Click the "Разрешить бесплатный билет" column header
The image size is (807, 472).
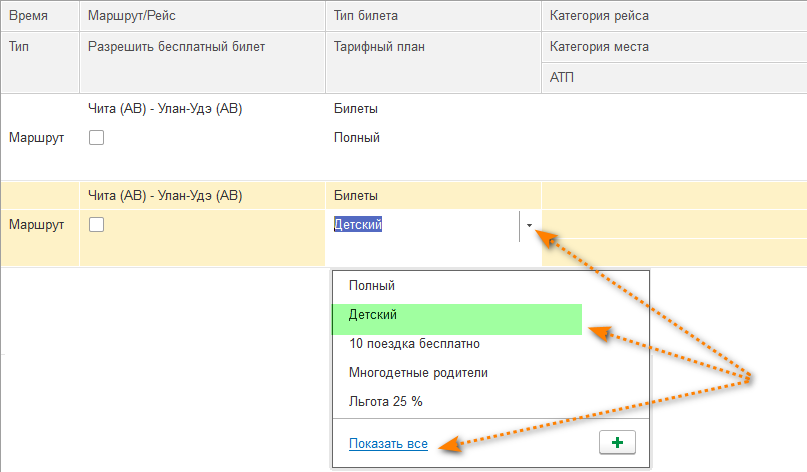click(174, 46)
